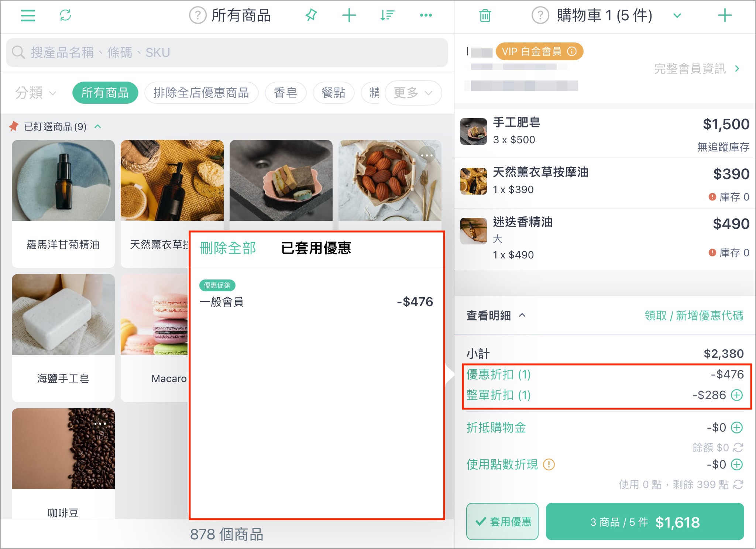Add 使用點數折現 with plus circle icon
Image resolution: width=756 pixels, height=549 pixels.
coord(737,464)
